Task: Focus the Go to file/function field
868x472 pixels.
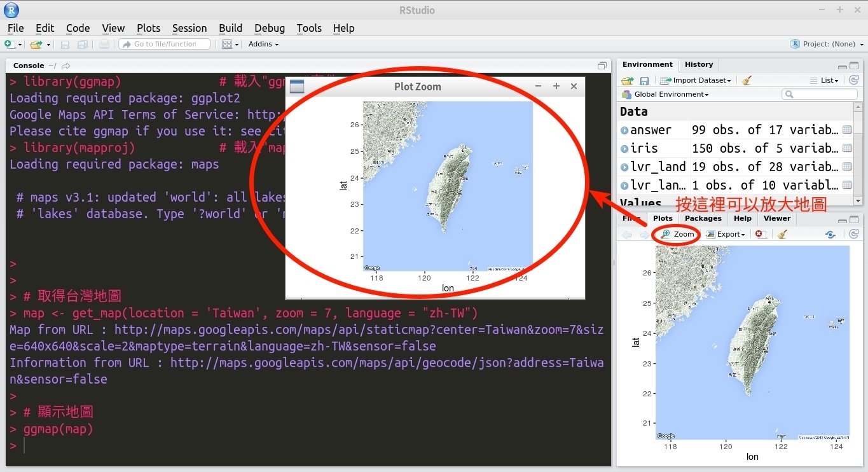Action: (x=165, y=44)
